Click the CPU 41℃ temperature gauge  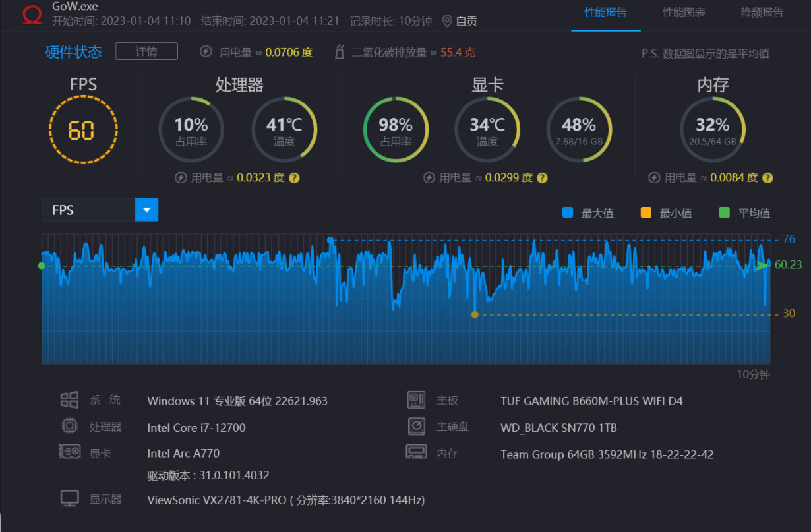[x=284, y=130]
